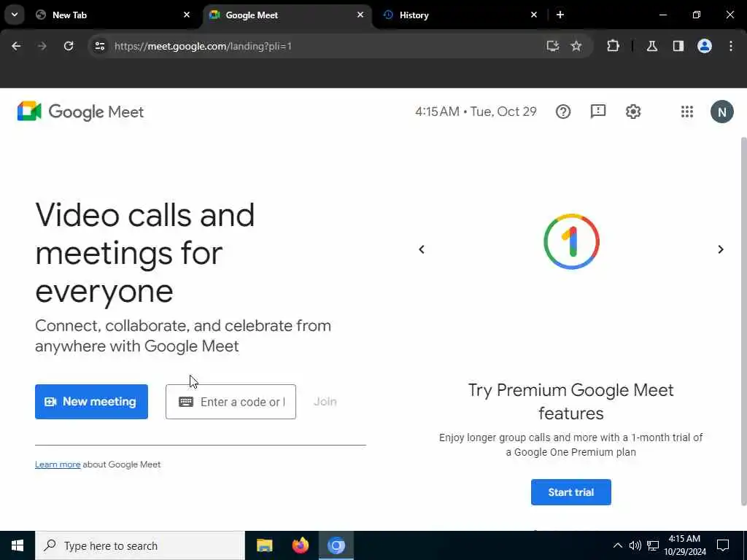The height and width of the screenshot is (560, 747).
Task: Launch Firefox from the taskbar
Action: 300,545
